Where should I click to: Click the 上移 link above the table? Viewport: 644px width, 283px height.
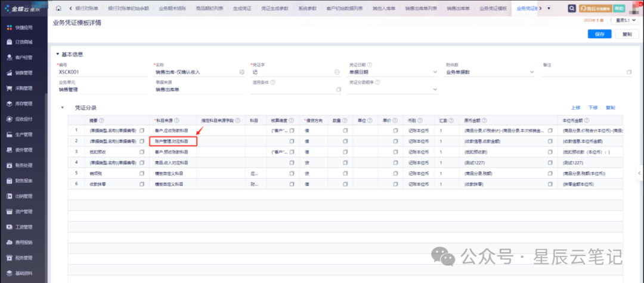(575, 108)
